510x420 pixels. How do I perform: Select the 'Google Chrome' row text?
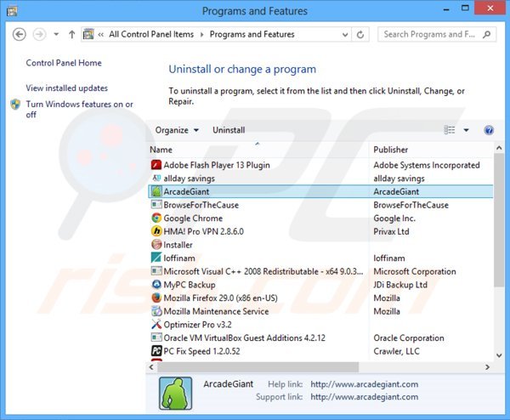[x=193, y=218]
